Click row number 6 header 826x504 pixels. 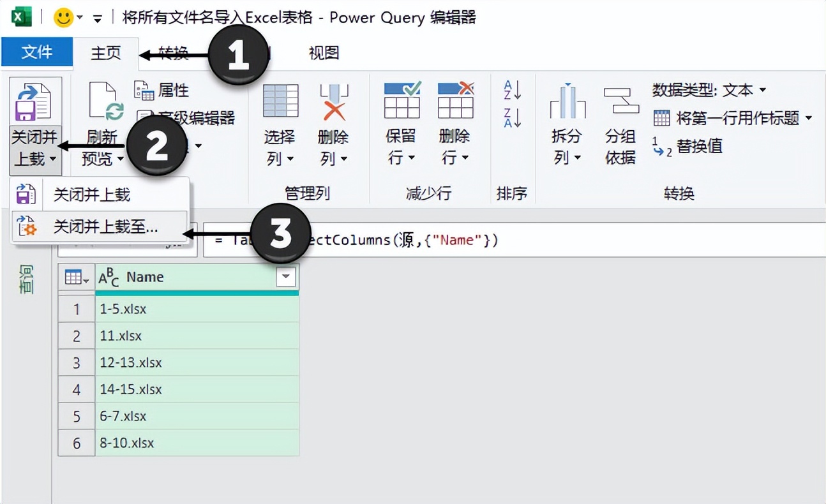pyautogui.click(x=77, y=443)
